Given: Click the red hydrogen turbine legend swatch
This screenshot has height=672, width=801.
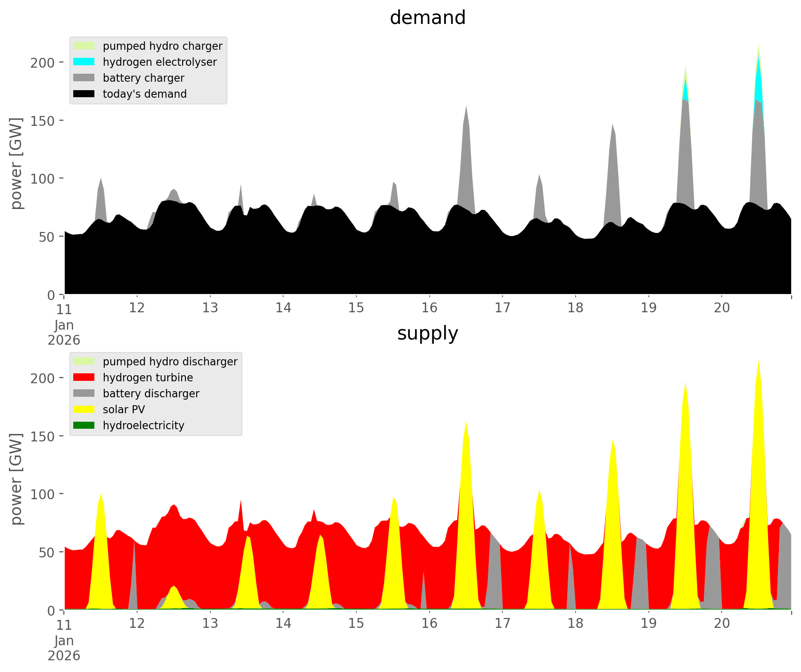Looking at the screenshot, I should coord(84,378).
